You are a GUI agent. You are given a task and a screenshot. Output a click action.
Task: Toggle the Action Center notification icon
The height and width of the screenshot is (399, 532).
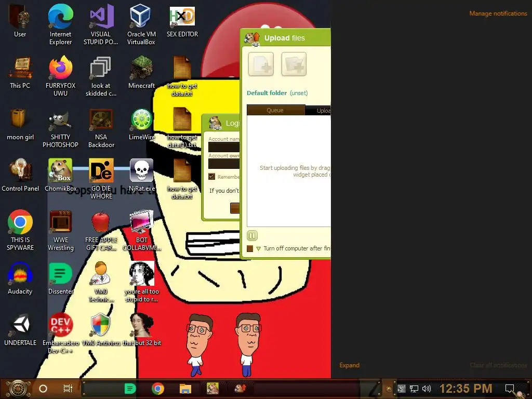[x=510, y=389]
